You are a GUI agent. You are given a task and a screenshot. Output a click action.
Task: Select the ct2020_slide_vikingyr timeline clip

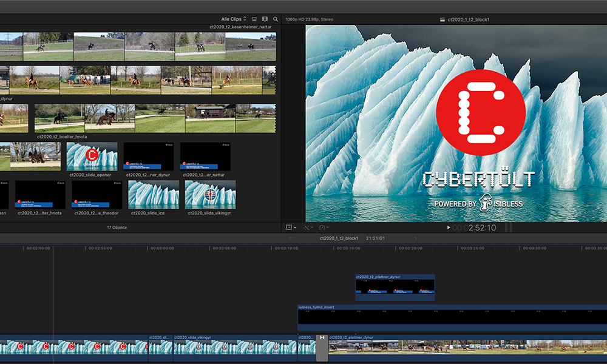pyautogui.click(x=235, y=348)
